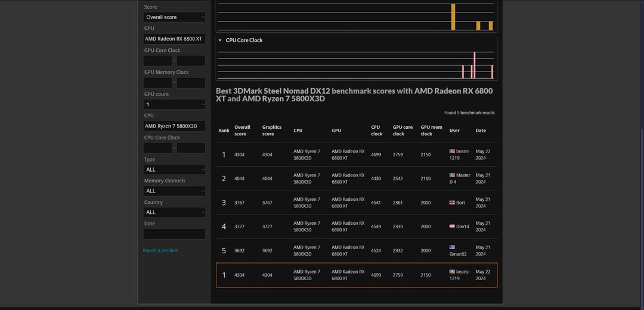644x310 pixels.
Task: Click the flag icon beside user Bort
Action: [452, 203]
